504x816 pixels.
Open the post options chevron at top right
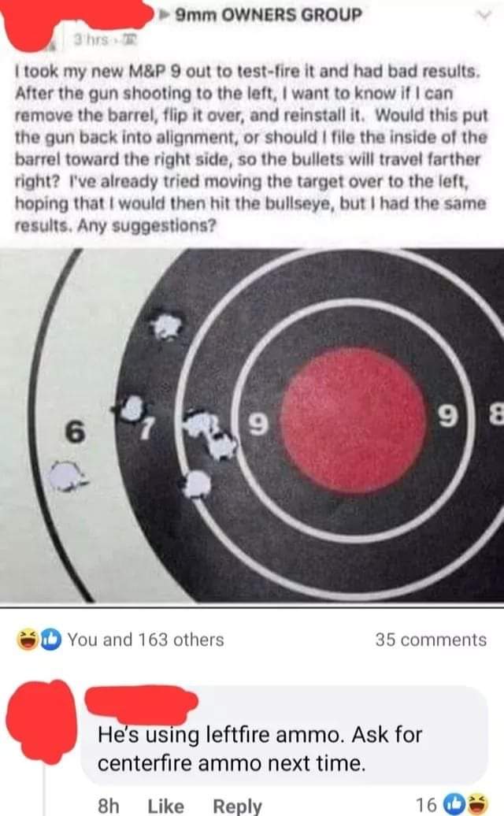pos(485,15)
